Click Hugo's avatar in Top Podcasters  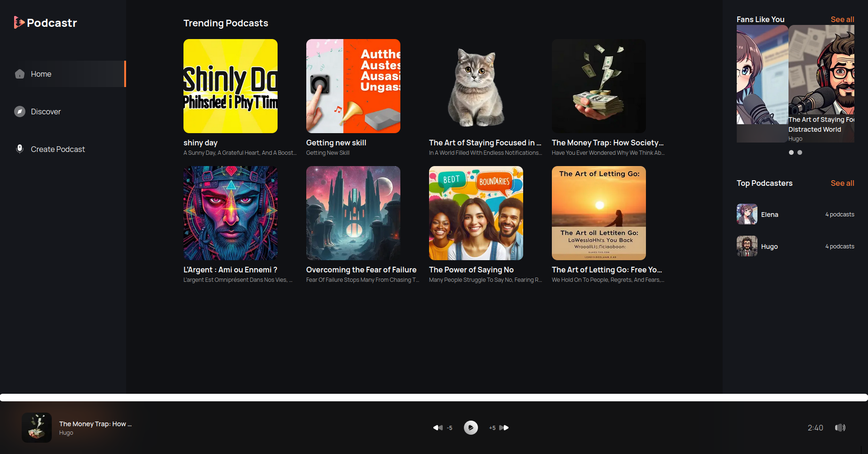[747, 246]
